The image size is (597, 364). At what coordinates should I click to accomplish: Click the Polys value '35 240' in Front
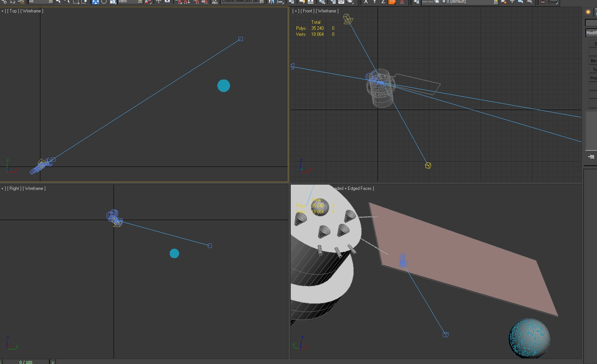point(317,28)
